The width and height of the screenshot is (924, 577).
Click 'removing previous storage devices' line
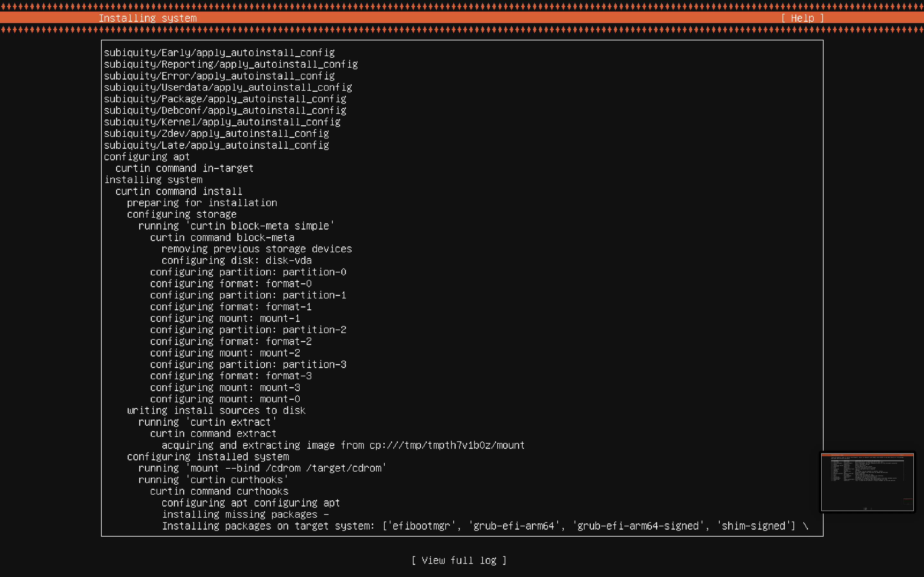click(257, 249)
